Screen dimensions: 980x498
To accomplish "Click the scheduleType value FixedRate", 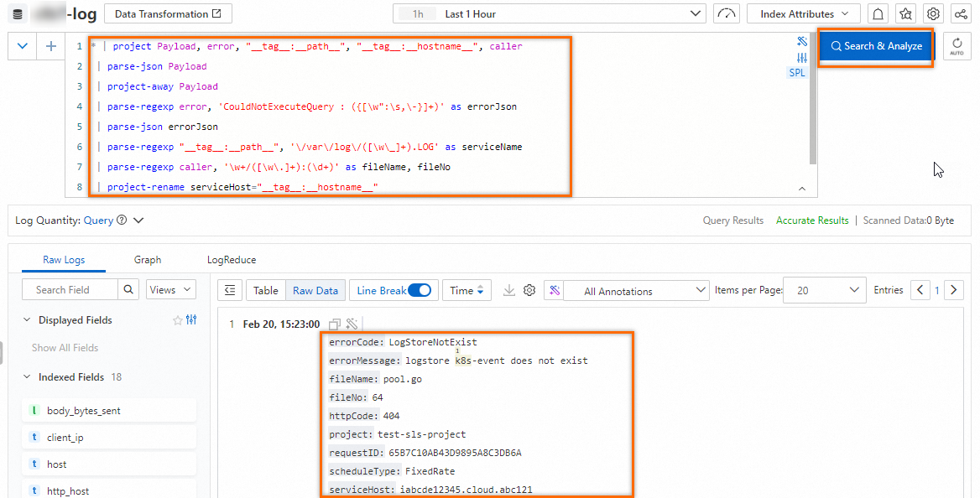I will [x=430, y=471].
